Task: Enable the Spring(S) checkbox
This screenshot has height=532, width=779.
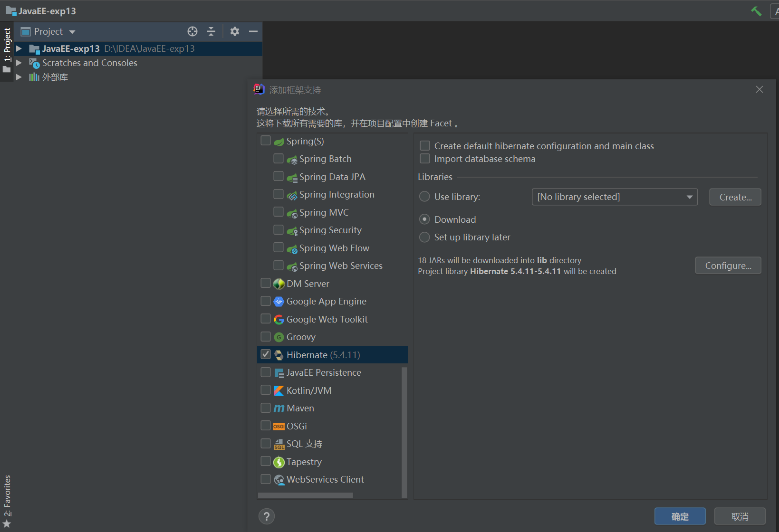Action: (266, 141)
